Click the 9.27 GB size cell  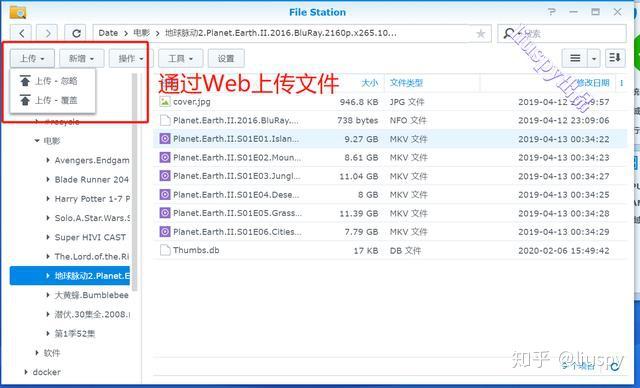pos(361,139)
